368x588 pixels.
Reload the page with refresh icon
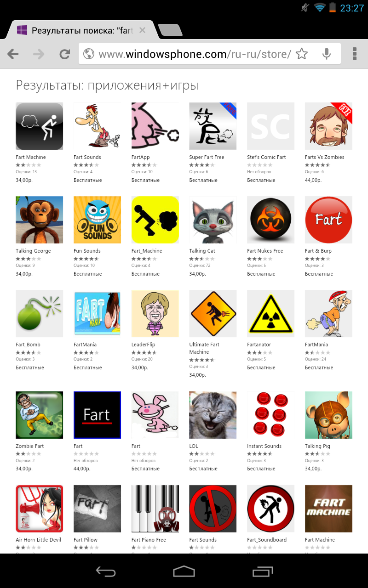click(x=64, y=54)
